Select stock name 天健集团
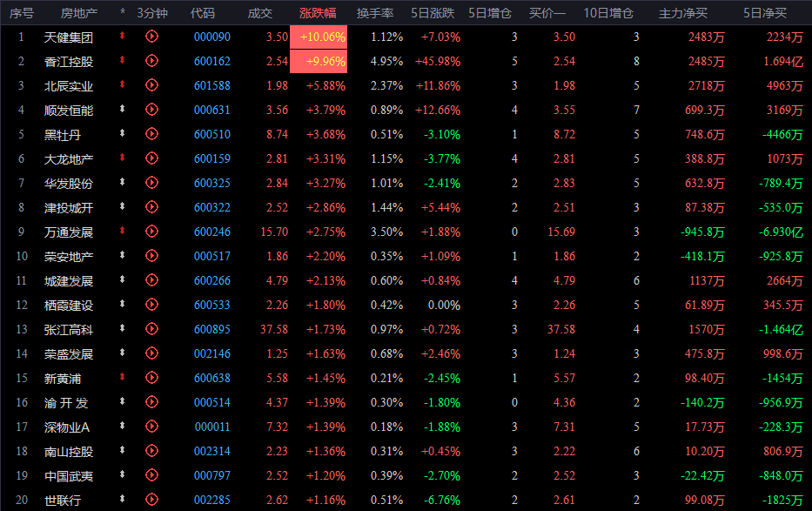 [69, 37]
